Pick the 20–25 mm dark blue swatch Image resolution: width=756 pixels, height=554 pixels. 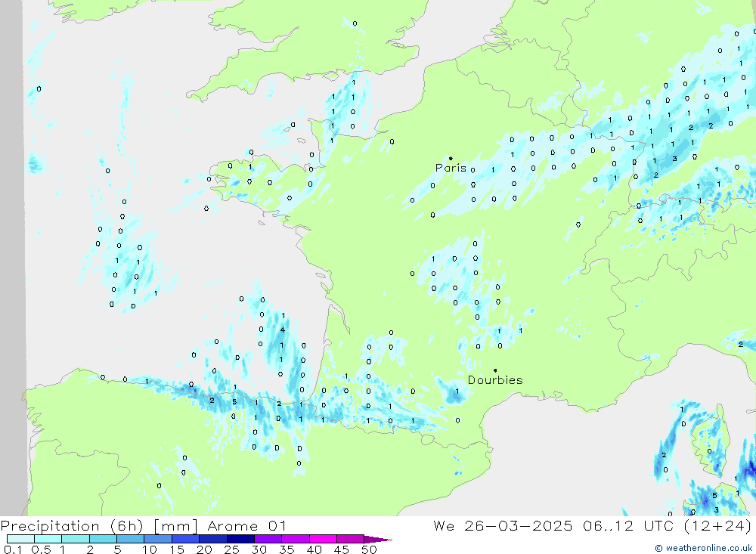click(x=213, y=539)
